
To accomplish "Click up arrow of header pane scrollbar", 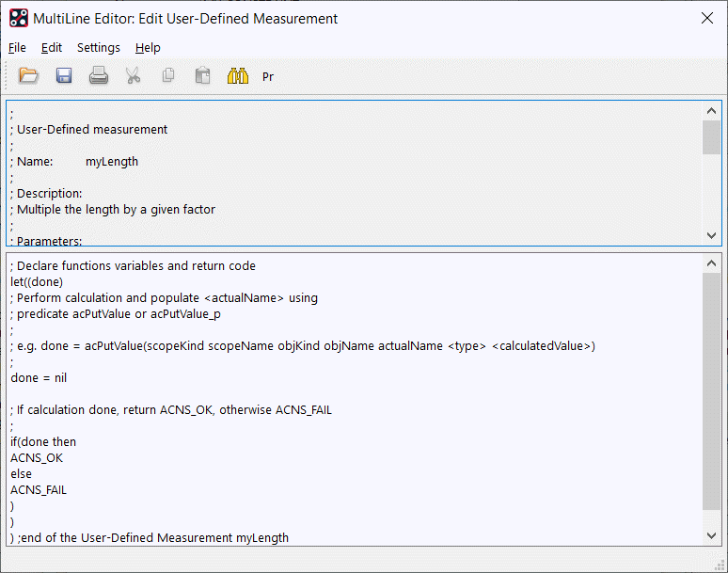I will [711, 111].
